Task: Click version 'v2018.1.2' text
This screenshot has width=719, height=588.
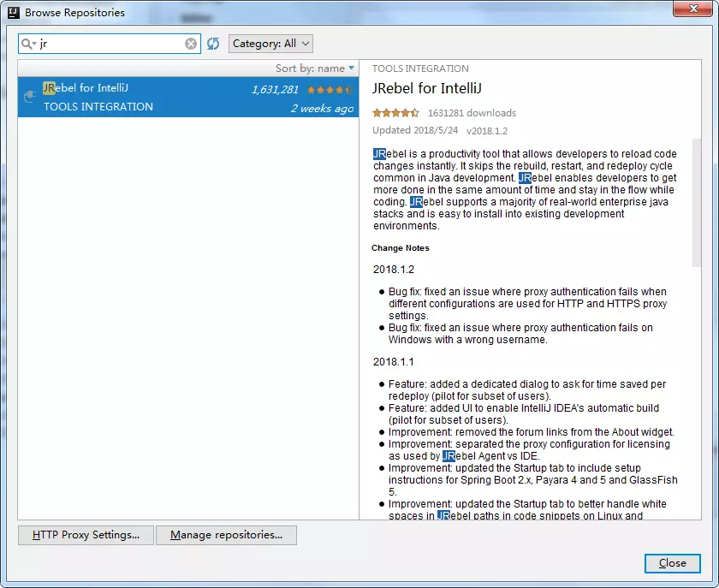Action: pyautogui.click(x=487, y=131)
